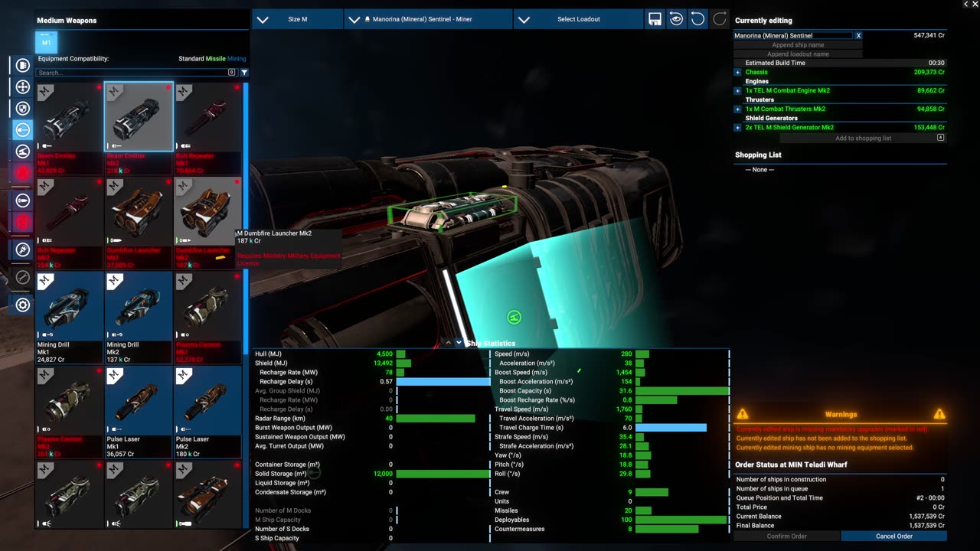Click the Current Balance 1,537,539 Cr value
Viewport: 980px width, 551px height.
[x=923, y=516]
